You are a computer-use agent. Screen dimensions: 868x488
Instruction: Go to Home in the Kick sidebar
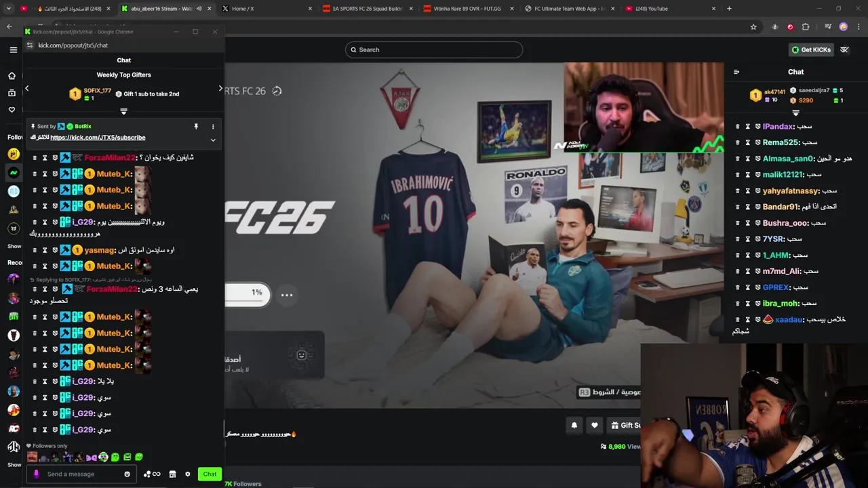pyautogui.click(x=12, y=76)
